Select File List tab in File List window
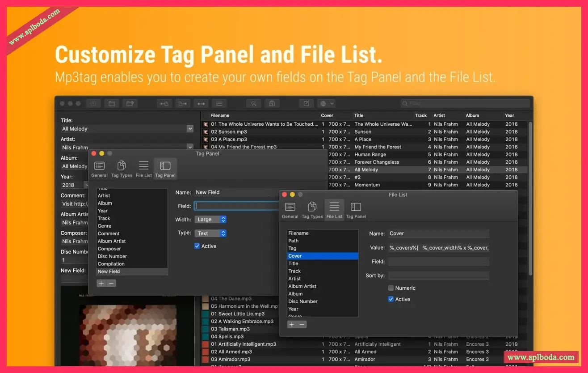 coord(334,210)
